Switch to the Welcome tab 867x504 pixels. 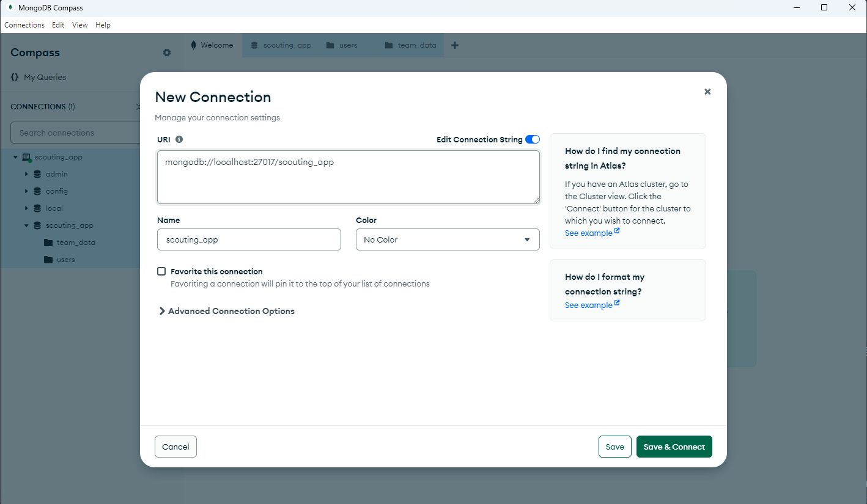pos(212,45)
